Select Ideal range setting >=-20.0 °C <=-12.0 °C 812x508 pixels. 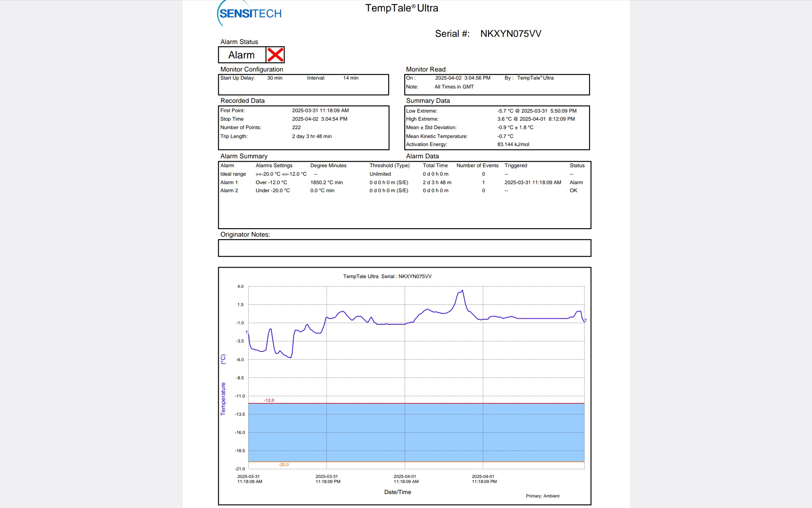point(281,174)
